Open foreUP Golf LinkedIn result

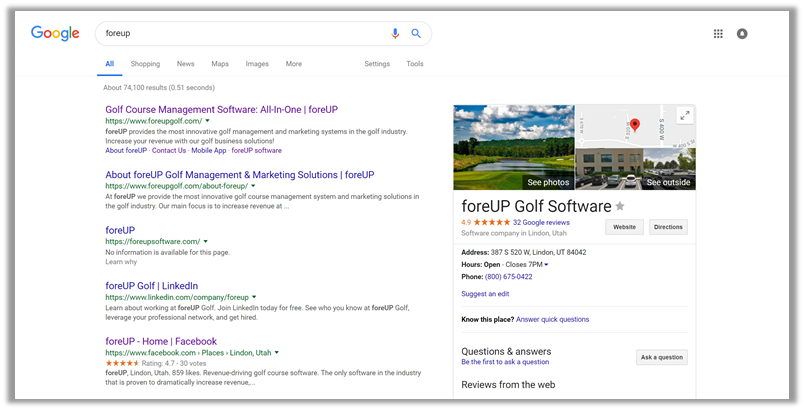coord(152,286)
